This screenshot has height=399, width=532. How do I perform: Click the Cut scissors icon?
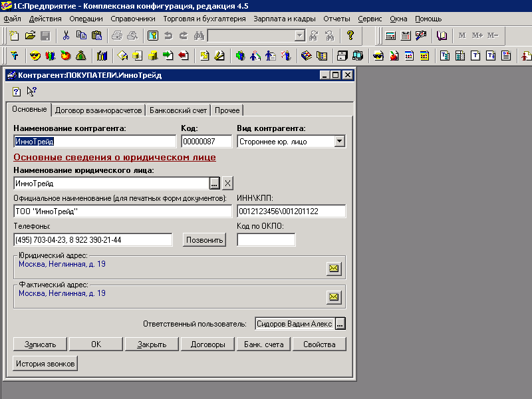click(x=66, y=36)
